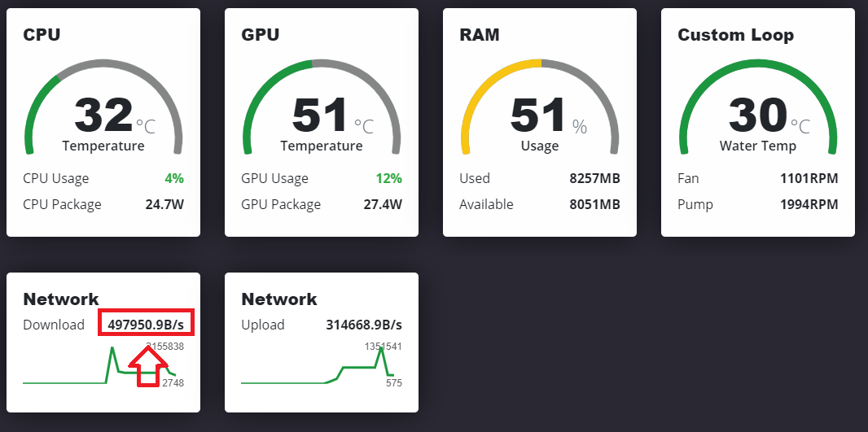
Task: Click the 8051MB Available memory value
Action: (594, 205)
